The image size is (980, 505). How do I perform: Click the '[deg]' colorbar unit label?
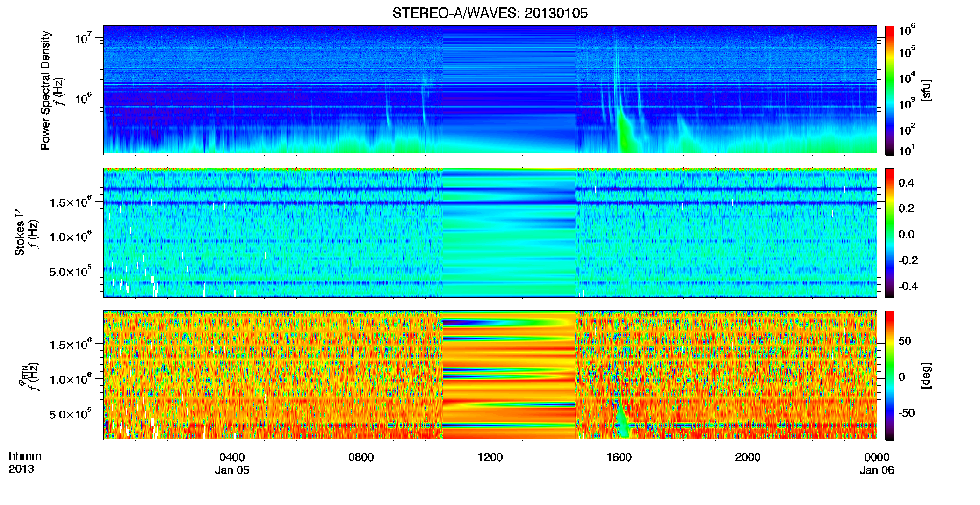coord(926,375)
